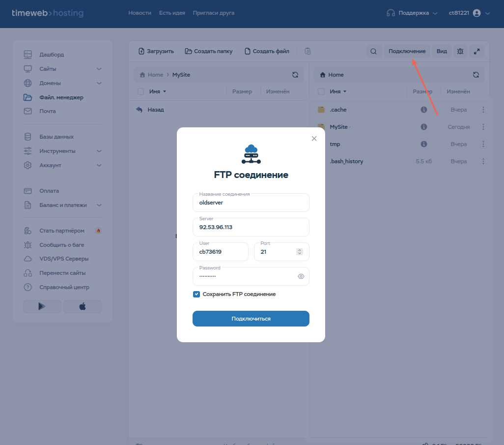This screenshot has height=445, width=504.
Task: Reveal password with the eye icon
Action: pos(301,276)
